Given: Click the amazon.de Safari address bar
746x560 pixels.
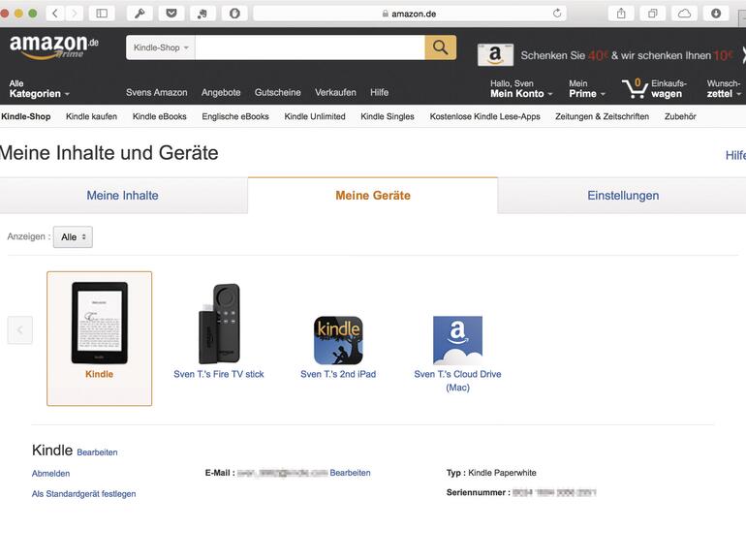Looking at the screenshot, I should [x=410, y=14].
